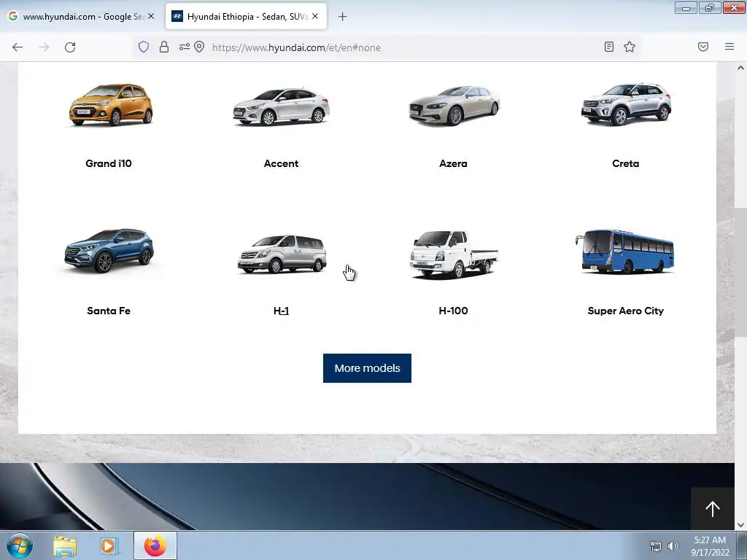The image size is (747, 560).
Task: Open a new tab
Action: (343, 17)
